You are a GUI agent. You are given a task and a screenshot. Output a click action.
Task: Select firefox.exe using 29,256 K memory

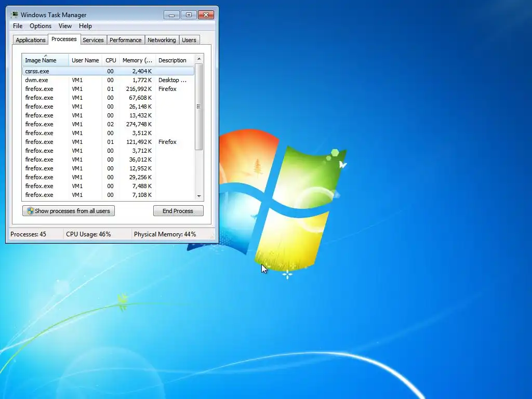pyautogui.click(x=108, y=177)
